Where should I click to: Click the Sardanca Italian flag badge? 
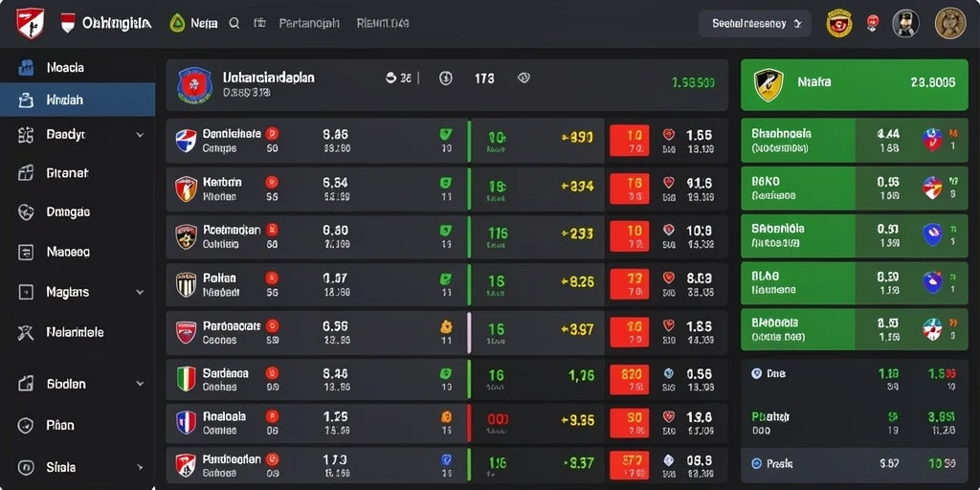pyautogui.click(x=187, y=379)
